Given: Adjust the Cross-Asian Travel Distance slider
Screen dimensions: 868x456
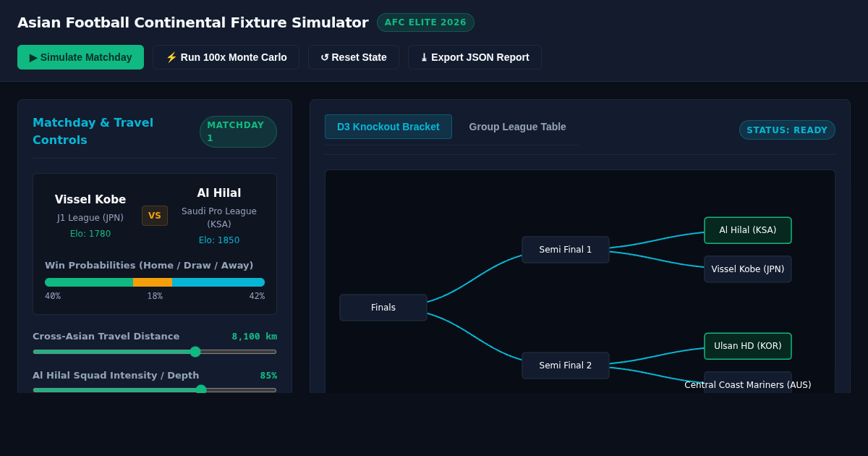Looking at the screenshot, I should (x=155, y=352).
